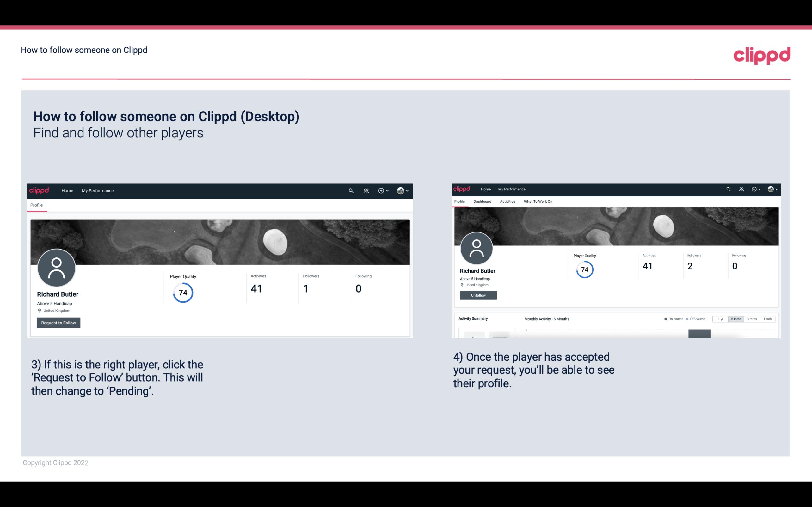
Task: Click the 'Request to Follow' button
Action: click(58, 323)
